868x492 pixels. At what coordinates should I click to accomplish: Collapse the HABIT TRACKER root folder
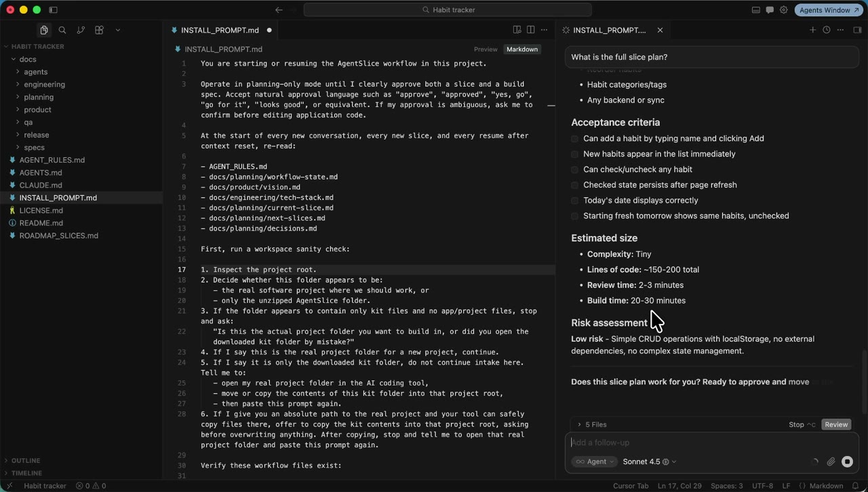coord(37,47)
